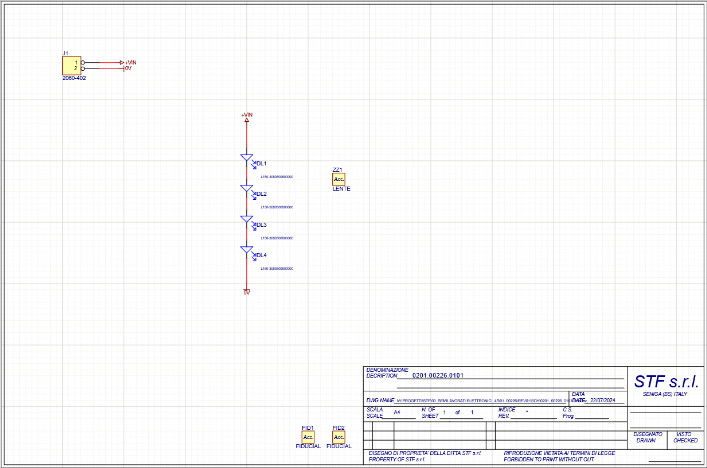Screen dimensions: 707x468
Task: Select the J1 designator label
Action: (x=65, y=53)
